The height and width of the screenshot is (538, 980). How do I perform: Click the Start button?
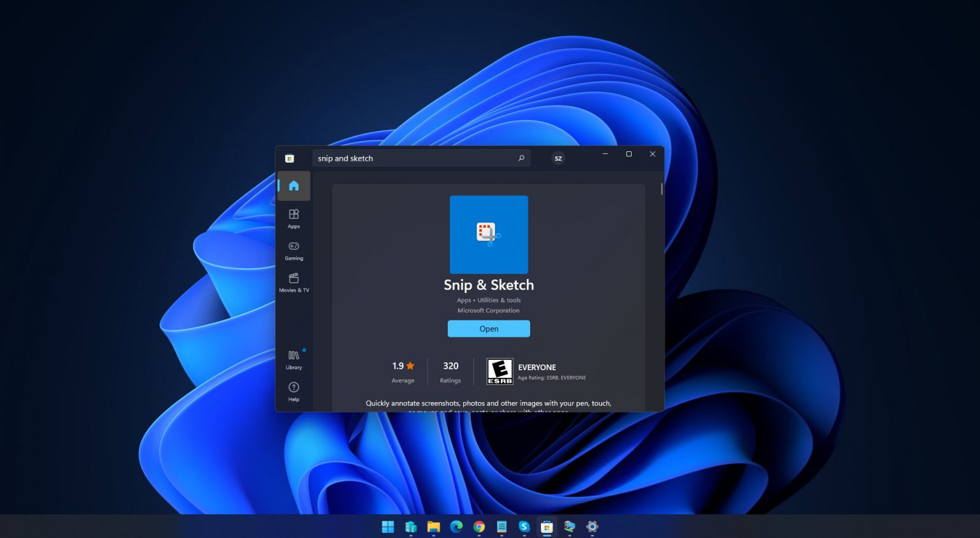click(388, 527)
